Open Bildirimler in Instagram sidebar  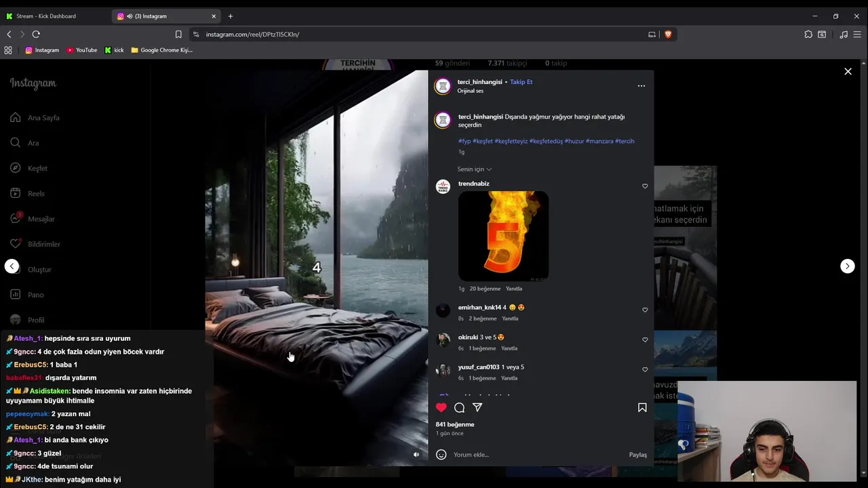pyautogui.click(x=35, y=244)
